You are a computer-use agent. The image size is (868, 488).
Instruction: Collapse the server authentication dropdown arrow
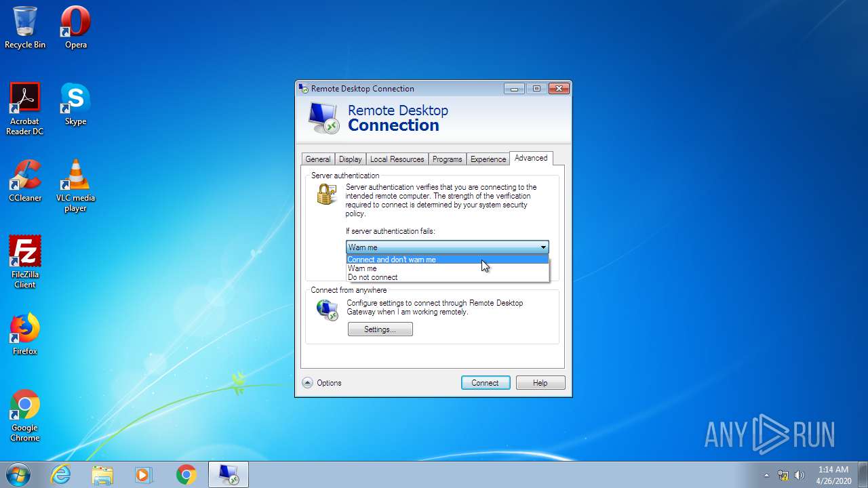click(x=543, y=247)
